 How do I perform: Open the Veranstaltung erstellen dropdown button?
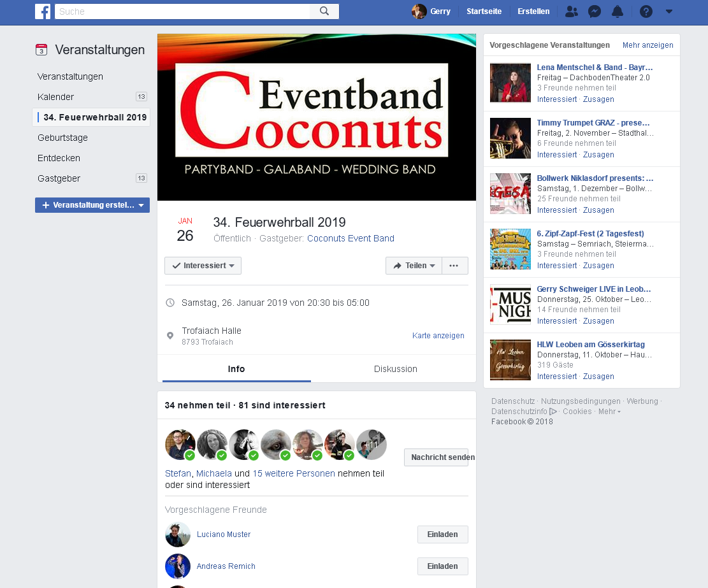click(x=92, y=205)
